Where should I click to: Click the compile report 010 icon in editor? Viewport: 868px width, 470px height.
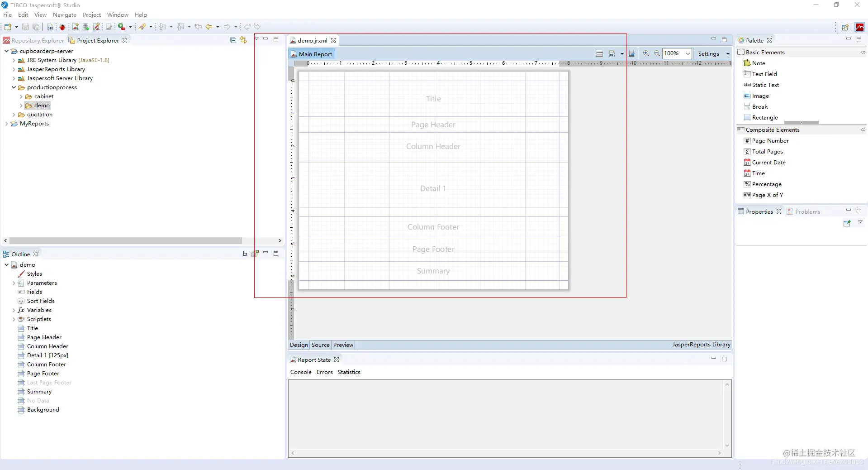click(612, 53)
